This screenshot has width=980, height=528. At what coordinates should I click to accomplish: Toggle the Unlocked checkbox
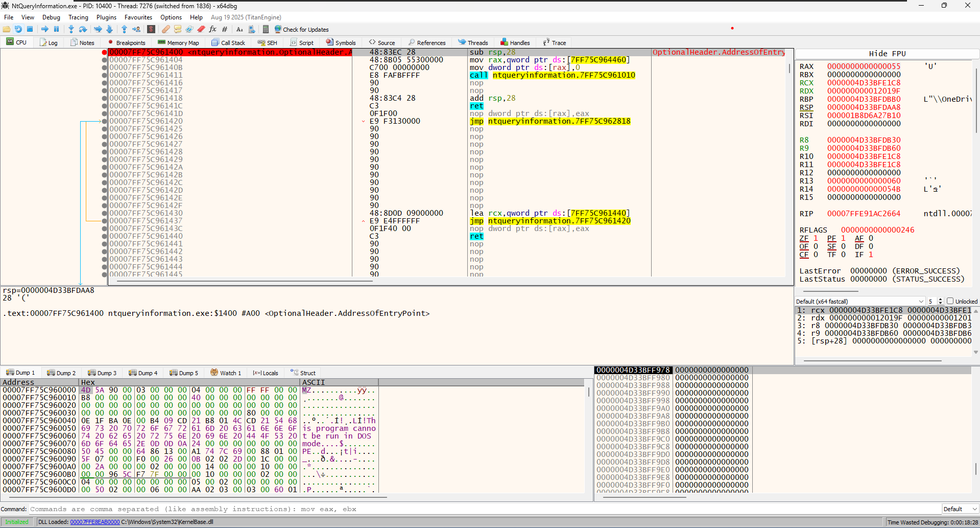click(950, 301)
